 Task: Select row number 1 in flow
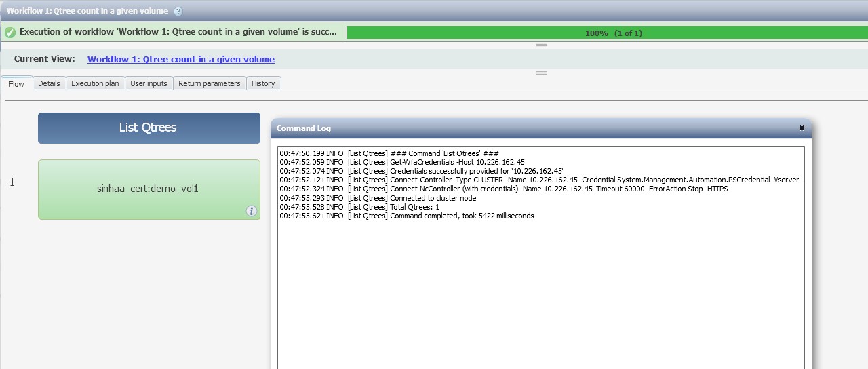click(12, 182)
